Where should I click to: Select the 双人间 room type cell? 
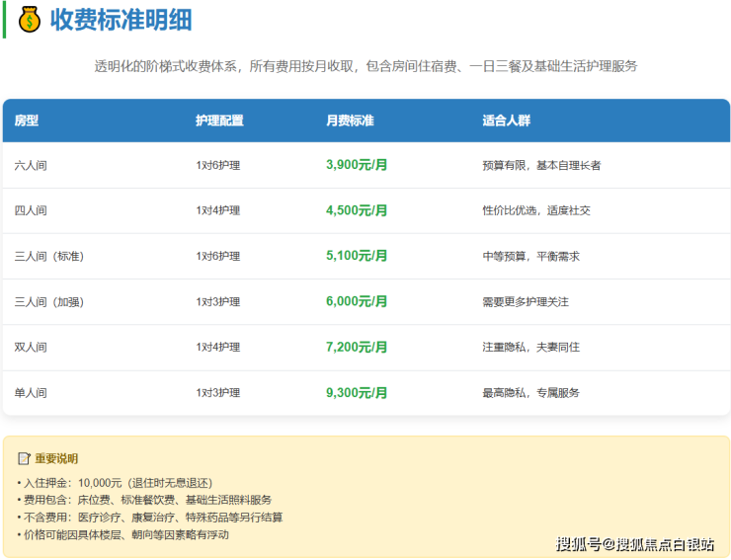pos(31,347)
